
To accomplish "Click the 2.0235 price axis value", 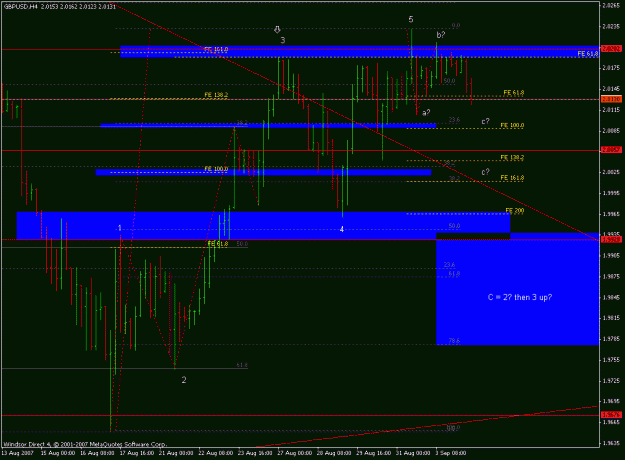I will 611,27.
